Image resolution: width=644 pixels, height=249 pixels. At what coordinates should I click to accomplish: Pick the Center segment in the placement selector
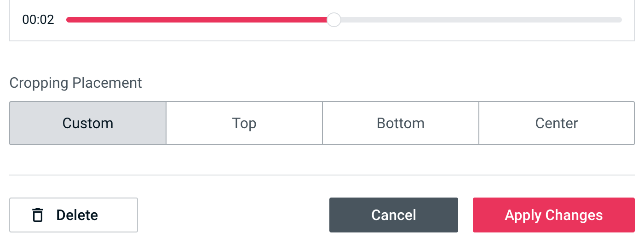pyautogui.click(x=557, y=123)
